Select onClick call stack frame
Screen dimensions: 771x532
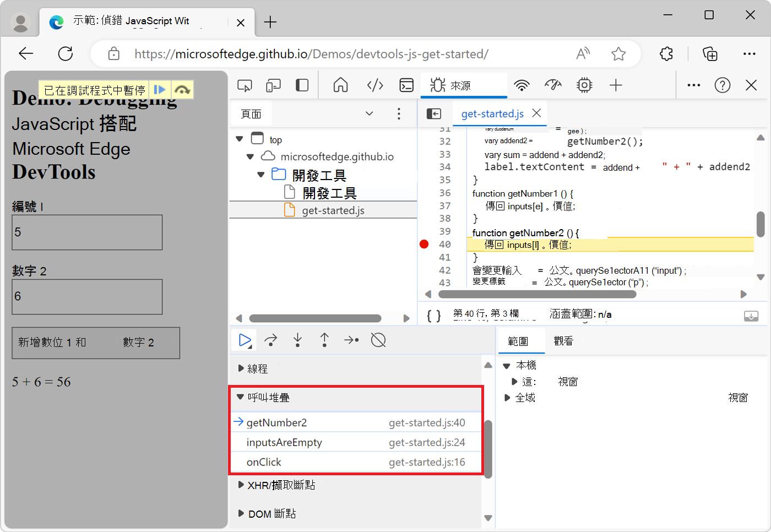point(356,462)
